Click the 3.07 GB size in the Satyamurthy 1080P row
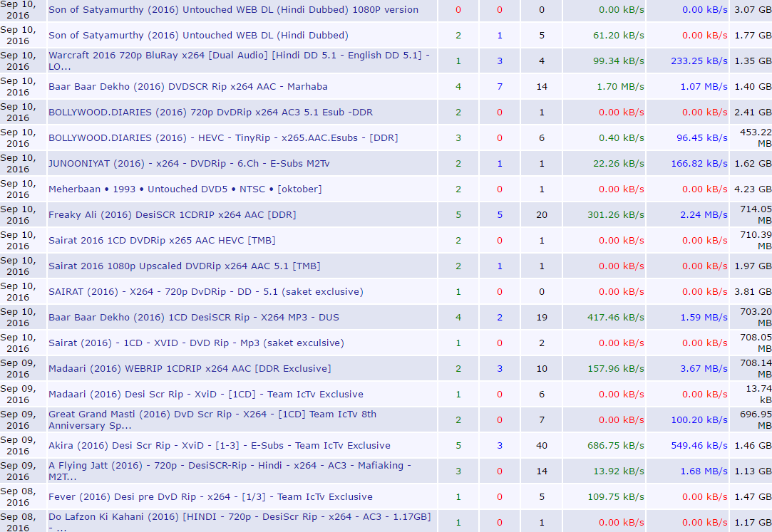This screenshot has width=772, height=532. pos(753,10)
